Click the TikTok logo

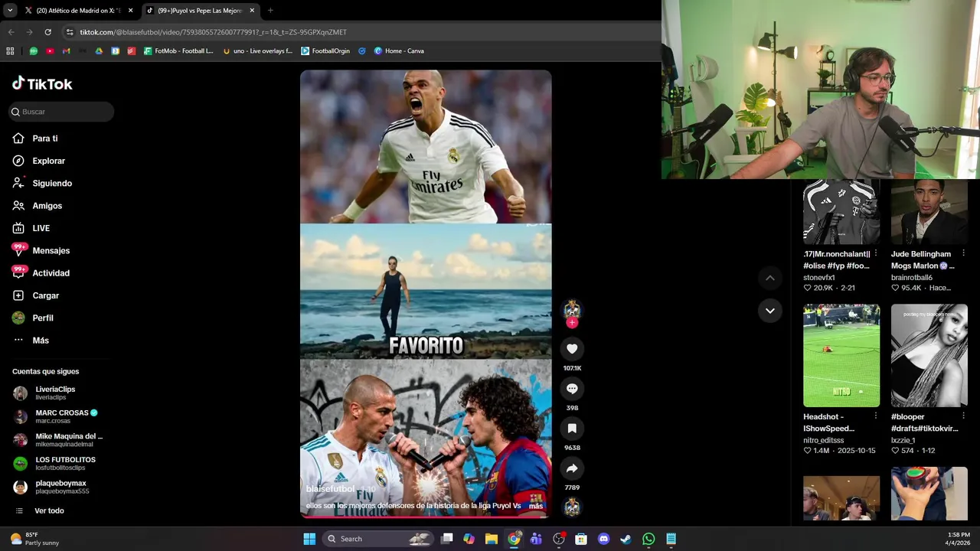(x=42, y=84)
